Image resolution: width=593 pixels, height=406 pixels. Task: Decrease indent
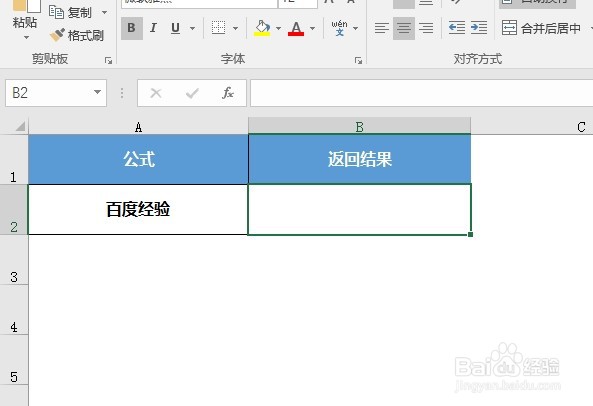(x=456, y=28)
